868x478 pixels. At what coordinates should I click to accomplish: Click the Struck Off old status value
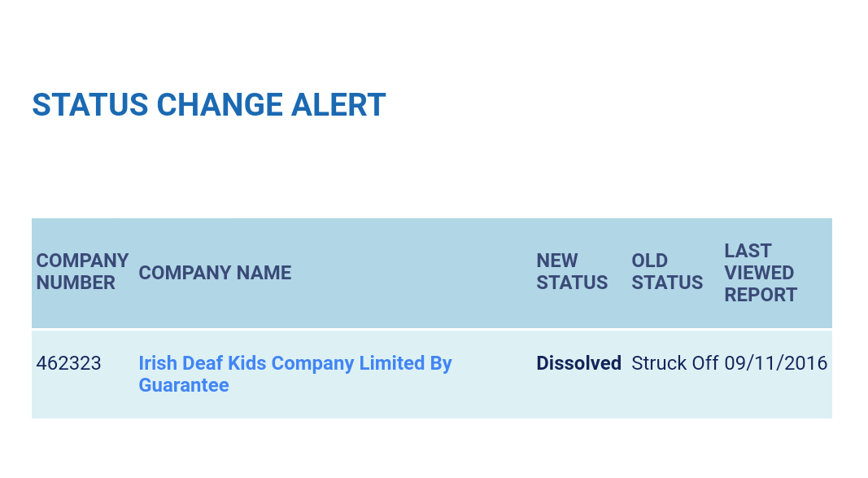click(675, 363)
